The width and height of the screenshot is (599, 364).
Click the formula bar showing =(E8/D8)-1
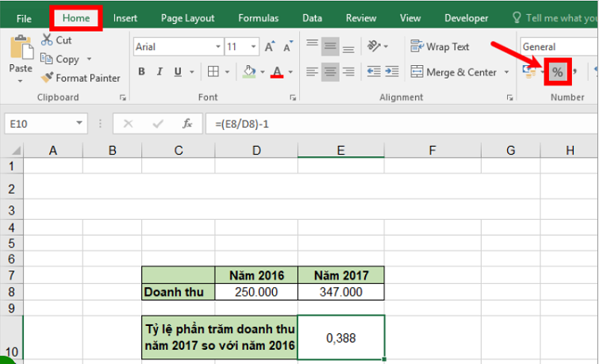coord(401,124)
